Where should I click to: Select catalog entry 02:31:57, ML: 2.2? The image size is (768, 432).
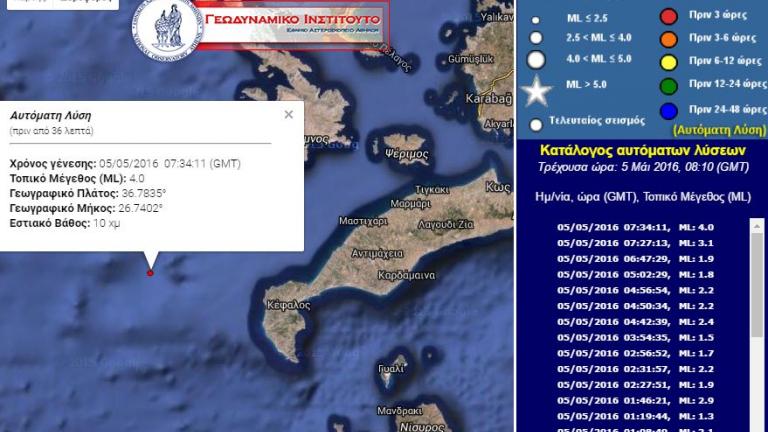(635, 369)
